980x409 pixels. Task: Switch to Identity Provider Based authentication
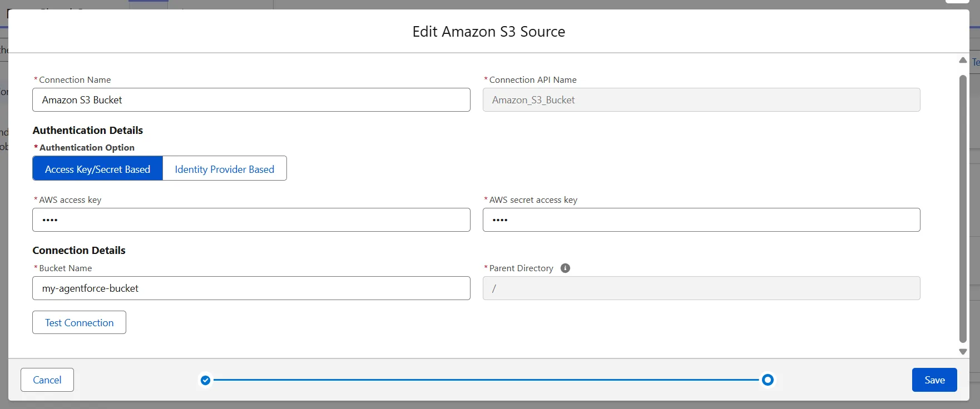[x=224, y=169]
